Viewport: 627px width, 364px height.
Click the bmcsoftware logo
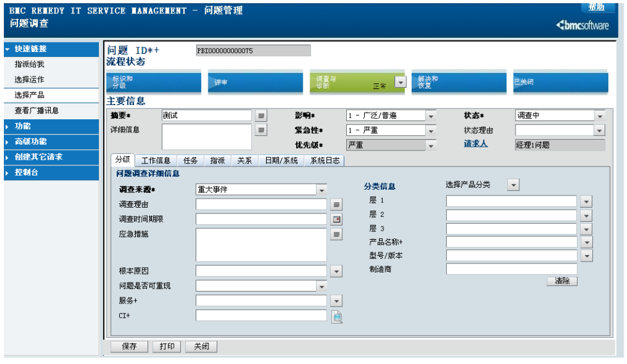(x=582, y=26)
